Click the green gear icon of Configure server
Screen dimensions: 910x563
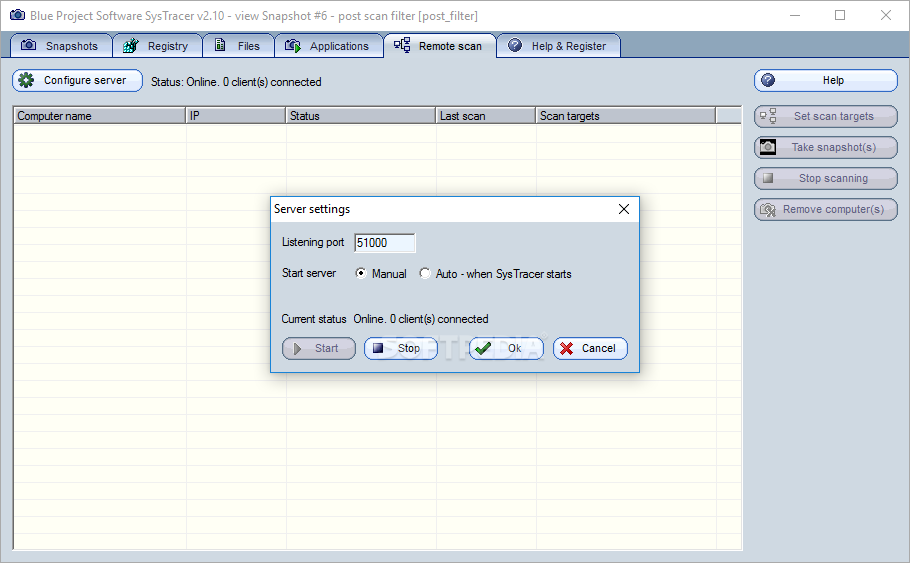tap(26, 80)
